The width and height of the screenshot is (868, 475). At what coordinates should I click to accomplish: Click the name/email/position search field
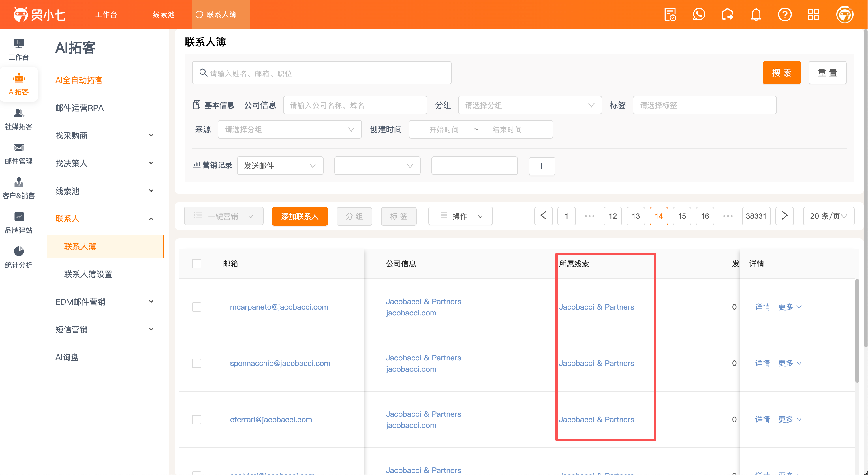point(322,73)
